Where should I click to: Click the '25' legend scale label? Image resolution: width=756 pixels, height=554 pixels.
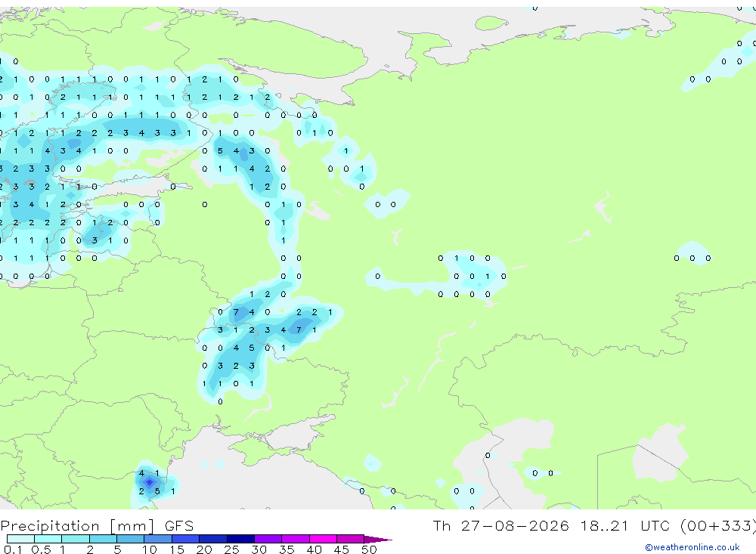[x=232, y=549]
